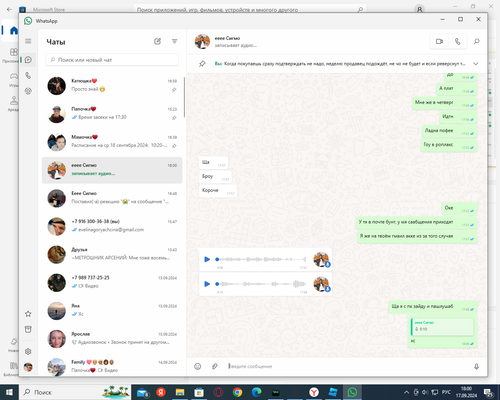Screen dimensions: 500x400
Task: Click the pin icon on the Катюшка chat
Action: click(x=174, y=90)
